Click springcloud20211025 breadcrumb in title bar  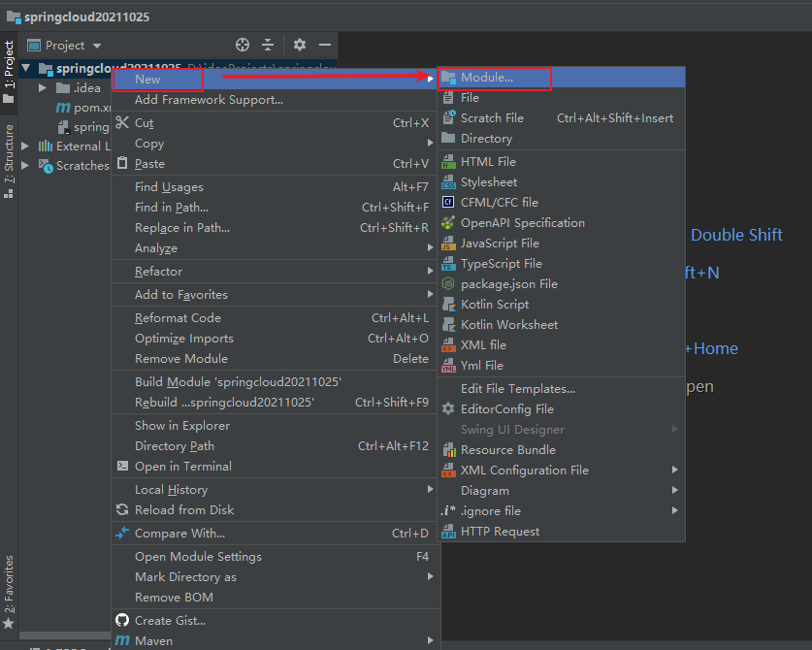click(x=79, y=17)
